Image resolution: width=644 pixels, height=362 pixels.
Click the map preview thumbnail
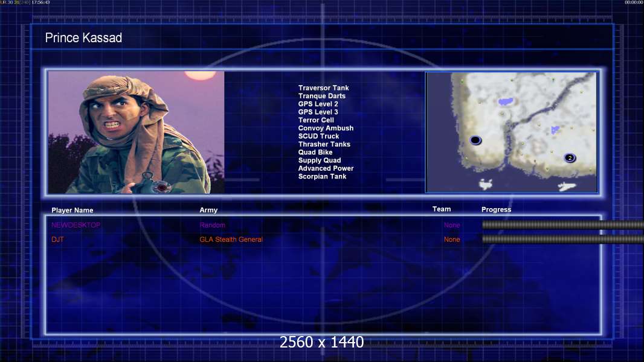pos(512,132)
